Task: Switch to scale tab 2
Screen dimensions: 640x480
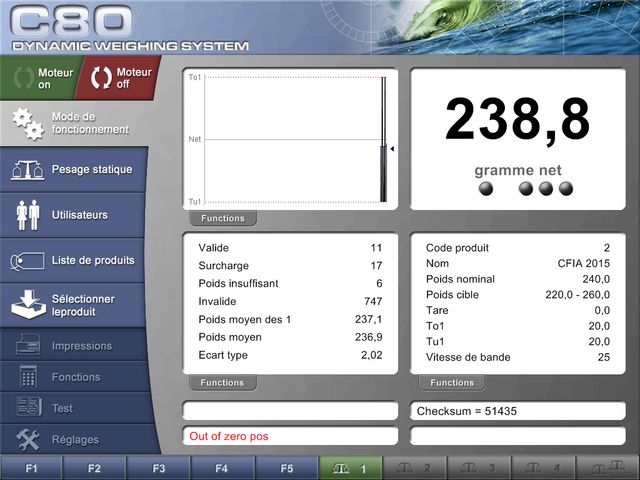Action: [x=415, y=468]
